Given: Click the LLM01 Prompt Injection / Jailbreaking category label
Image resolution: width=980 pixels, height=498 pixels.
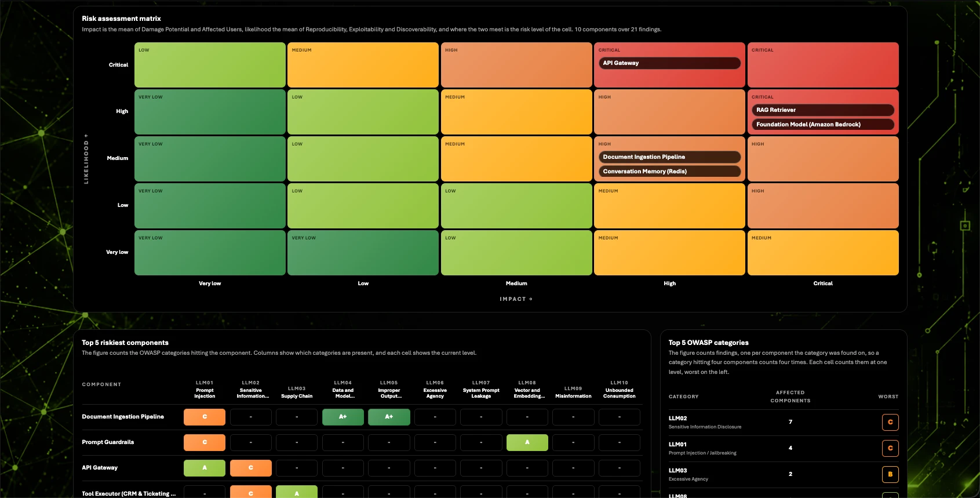Looking at the screenshot, I should click(x=702, y=448).
